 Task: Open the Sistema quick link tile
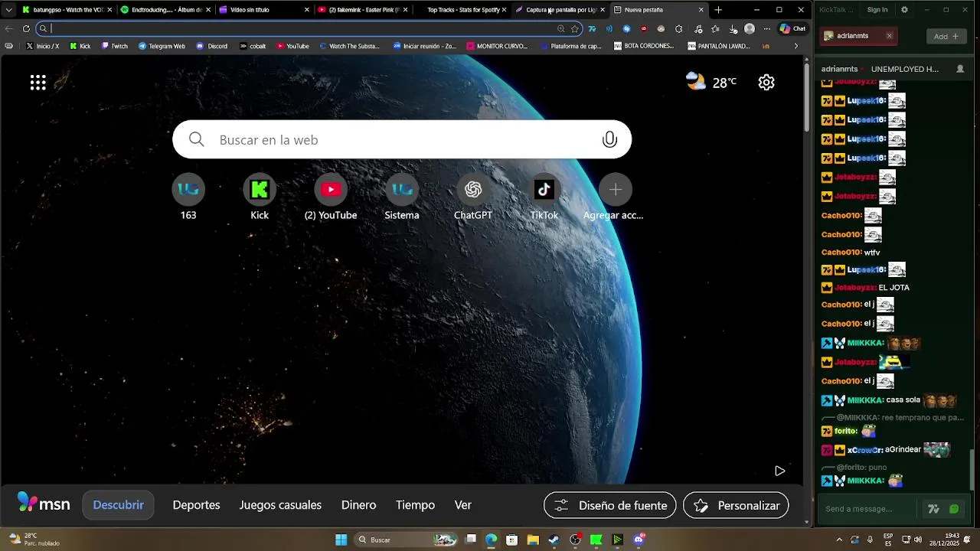402,197
